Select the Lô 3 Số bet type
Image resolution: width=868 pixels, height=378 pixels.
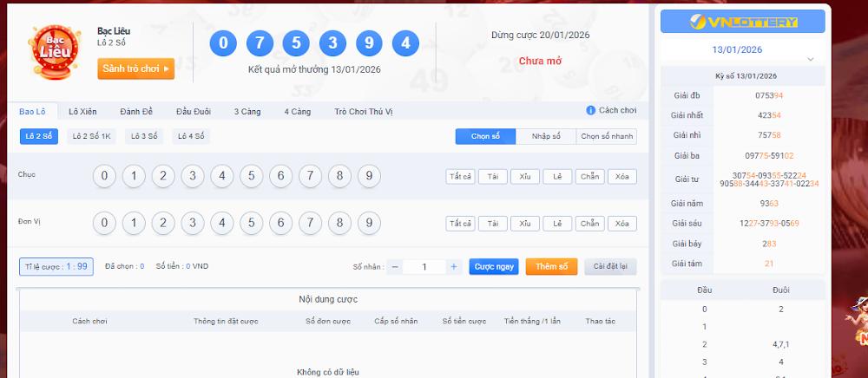pyautogui.click(x=144, y=136)
